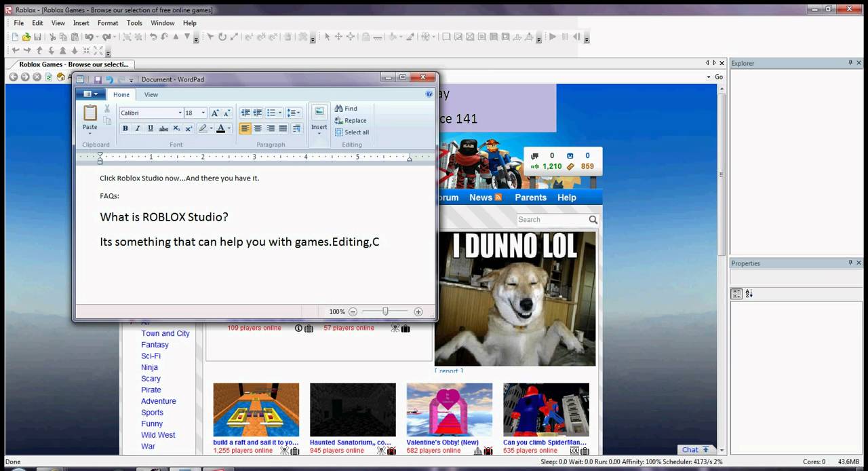
Task: Click Replace in WordPad Editing group
Action: [351, 120]
